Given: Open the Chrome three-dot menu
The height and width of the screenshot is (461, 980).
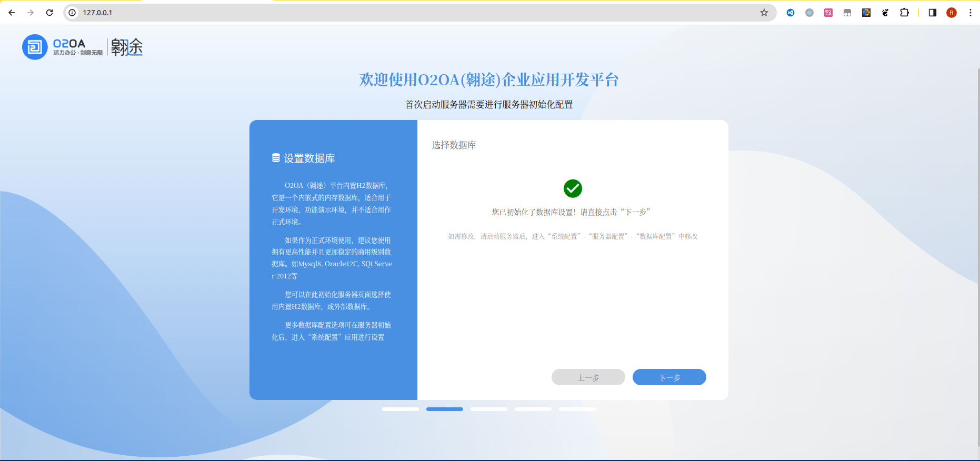Looking at the screenshot, I should 971,13.
